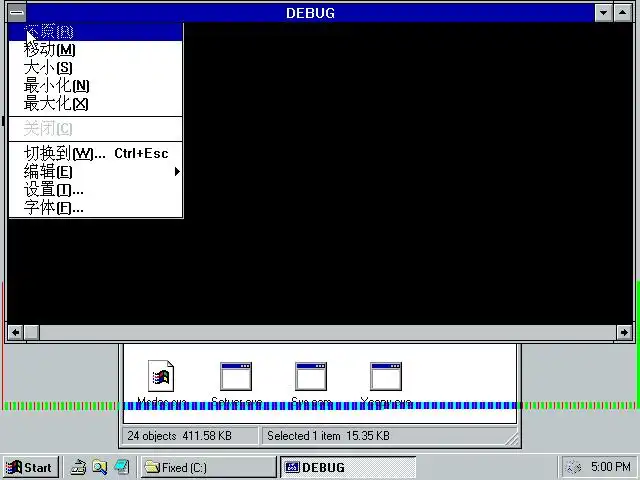Click the down-arrow minimize button on DEBUG title bar
The image size is (640, 480).
603,13
